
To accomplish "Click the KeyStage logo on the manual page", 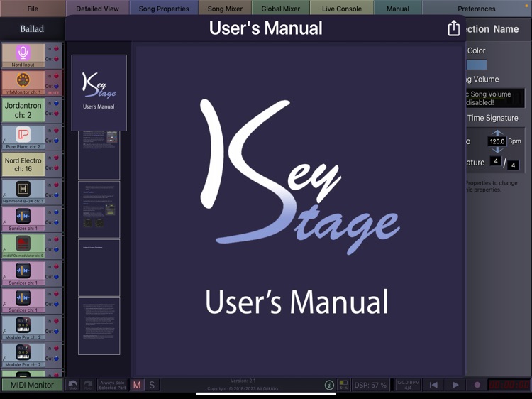I will [299, 177].
